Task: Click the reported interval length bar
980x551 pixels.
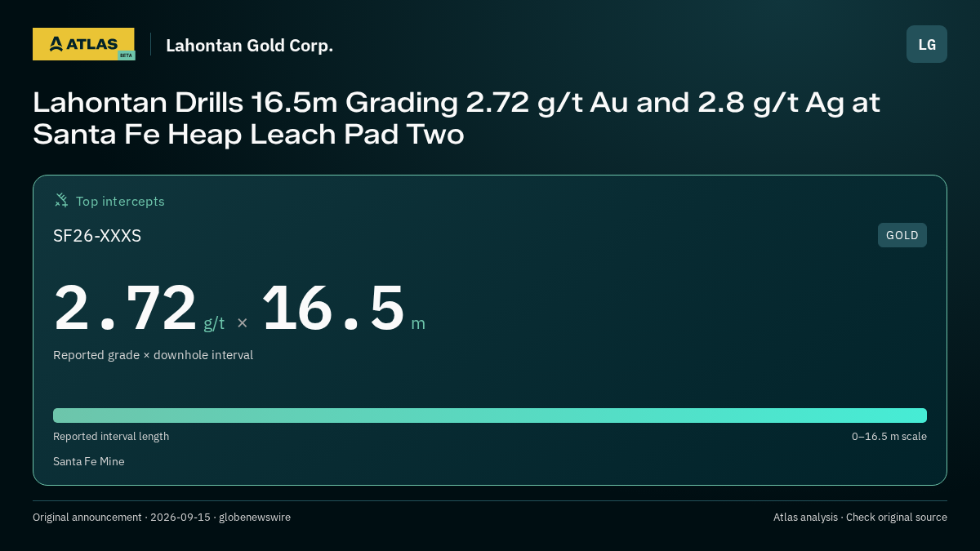Action: (490, 415)
